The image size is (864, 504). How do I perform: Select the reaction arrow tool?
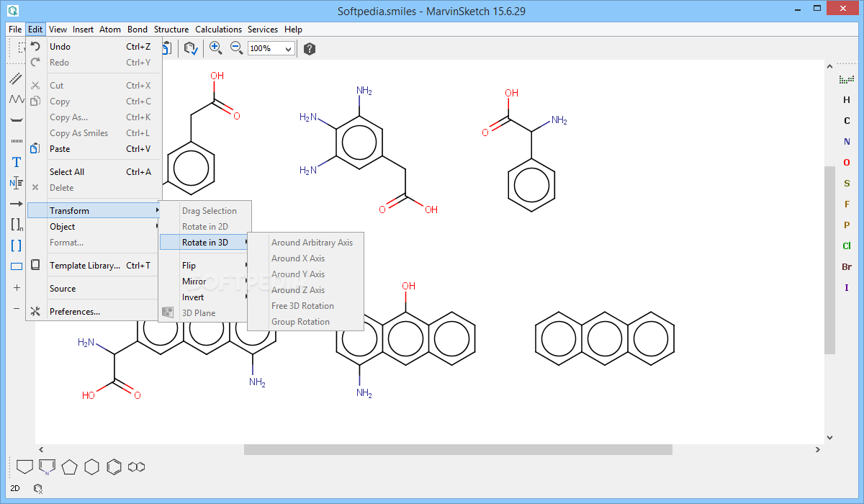click(x=17, y=204)
